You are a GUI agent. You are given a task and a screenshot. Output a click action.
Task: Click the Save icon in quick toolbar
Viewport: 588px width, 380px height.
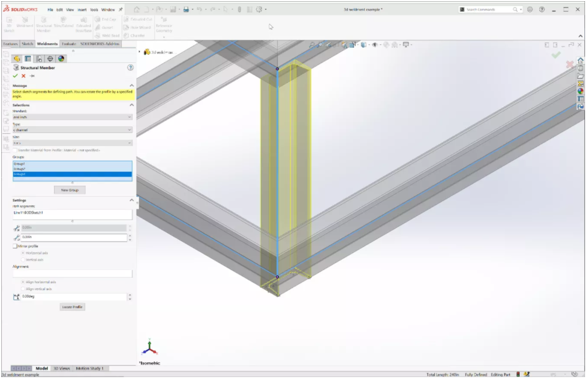tap(173, 9)
